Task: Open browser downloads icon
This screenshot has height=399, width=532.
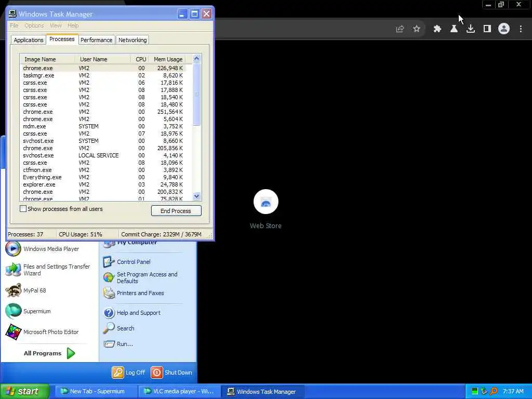Action: (471, 29)
